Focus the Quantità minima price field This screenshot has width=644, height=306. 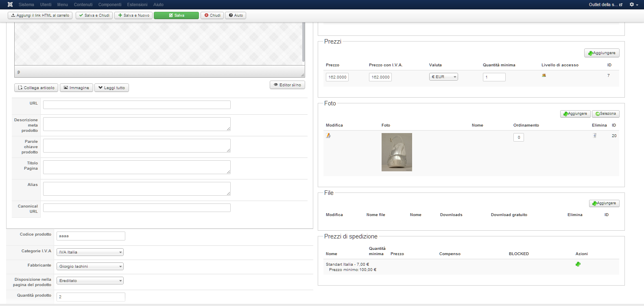click(494, 77)
